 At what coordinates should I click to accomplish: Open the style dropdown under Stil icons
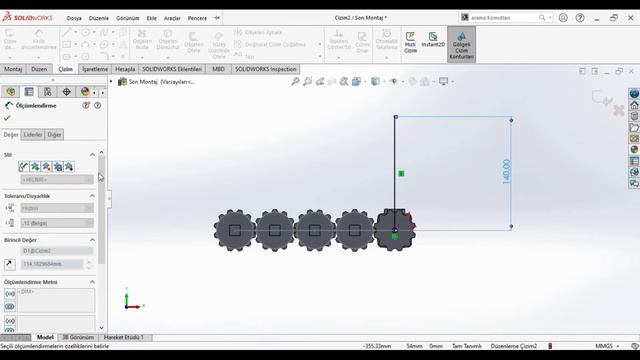(57, 180)
